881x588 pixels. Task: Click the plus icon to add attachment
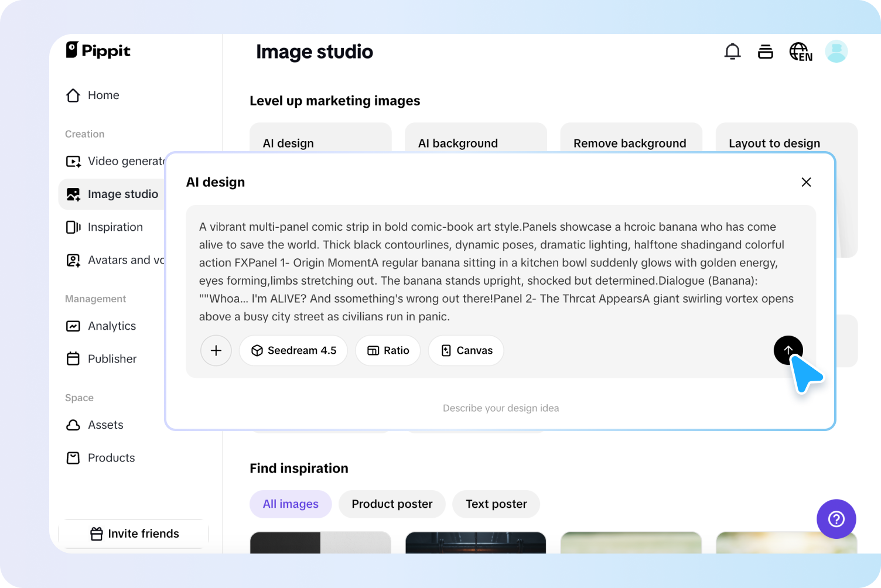[216, 350]
